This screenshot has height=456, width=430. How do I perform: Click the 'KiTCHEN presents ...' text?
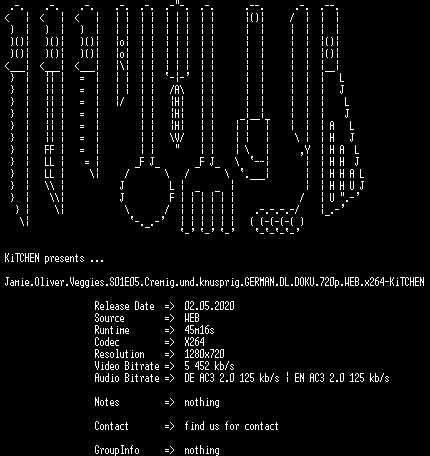[x=54, y=258]
